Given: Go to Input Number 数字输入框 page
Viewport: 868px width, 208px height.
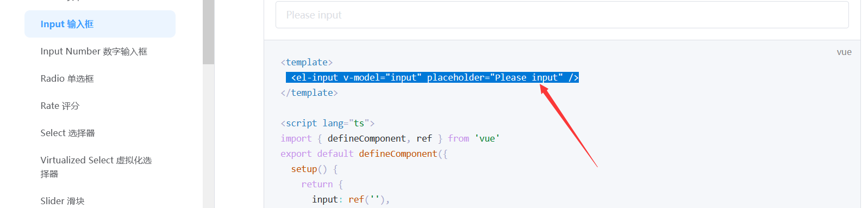Looking at the screenshot, I should [94, 51].
